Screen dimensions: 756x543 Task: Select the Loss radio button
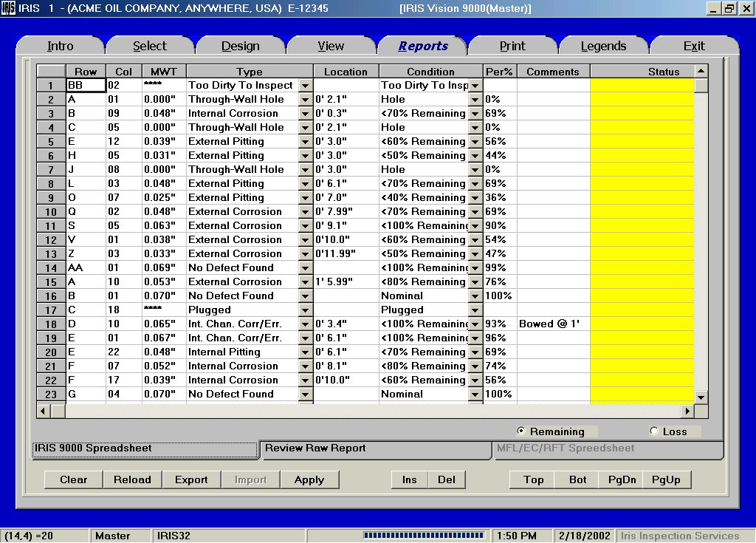pyautogui.click(x=654, y=431)
